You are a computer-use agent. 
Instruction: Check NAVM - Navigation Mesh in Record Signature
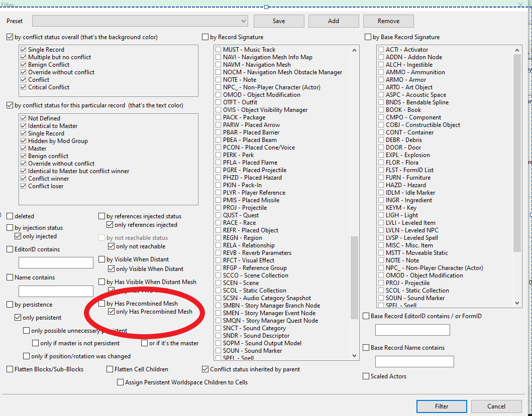pyautogui.click(x=219, y=64)
